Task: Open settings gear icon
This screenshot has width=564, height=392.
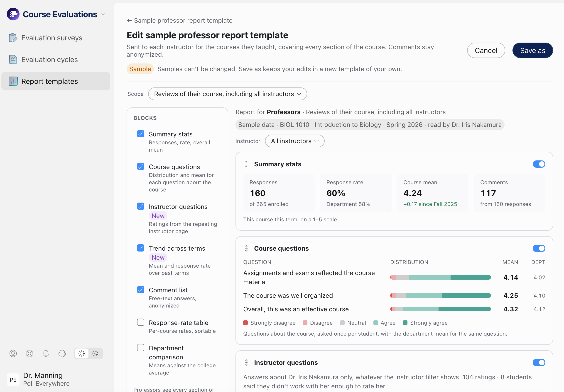Action: (29, 353)
